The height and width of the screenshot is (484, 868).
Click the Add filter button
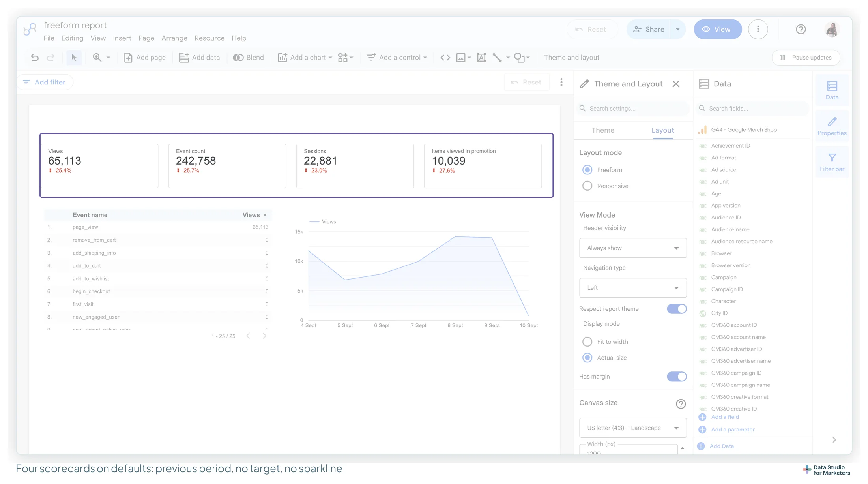pos(45,82)
